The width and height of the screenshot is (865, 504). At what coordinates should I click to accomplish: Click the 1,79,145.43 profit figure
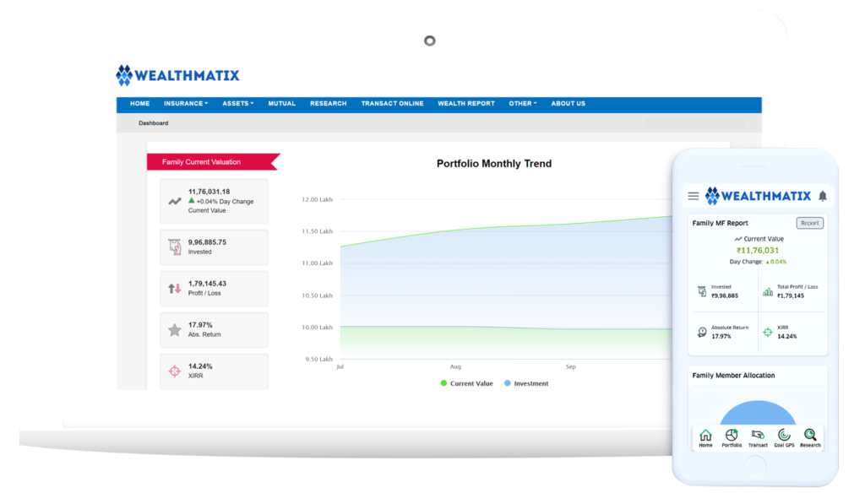pos(207,284)
